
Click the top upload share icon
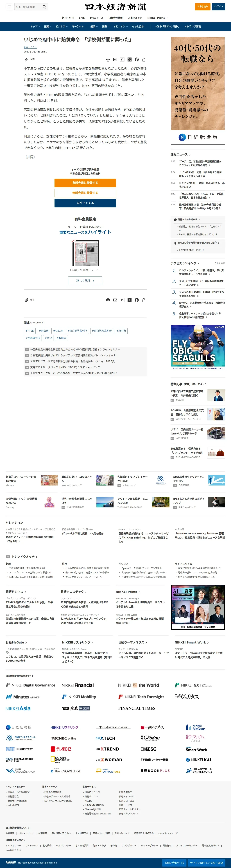[x=144, y=60]
